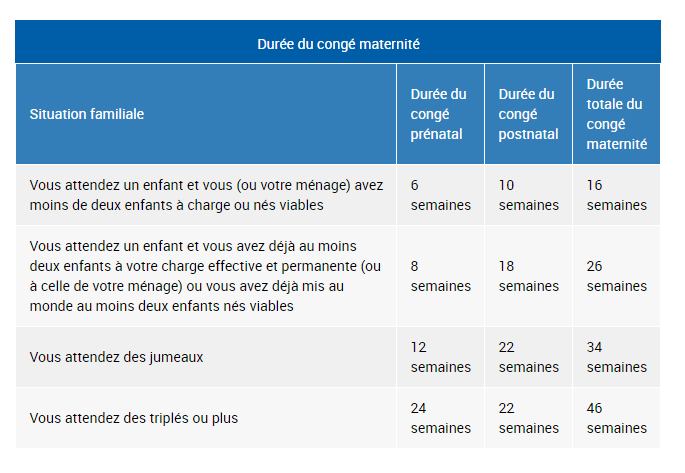Click the row about fewer than two children
This screenshot has height=473, width=685.
(206, 195)
